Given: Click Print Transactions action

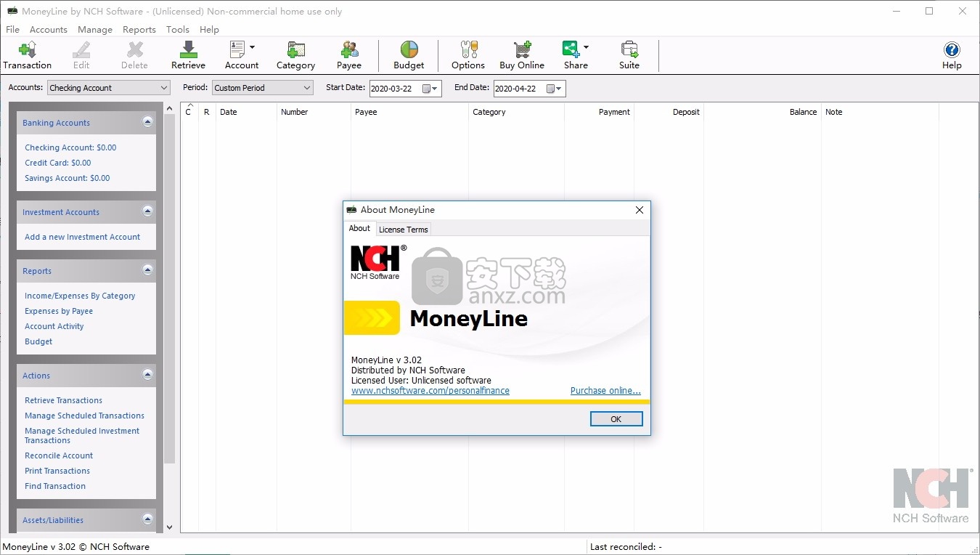Looking at the screenshot, I should (x=57, y=471).
